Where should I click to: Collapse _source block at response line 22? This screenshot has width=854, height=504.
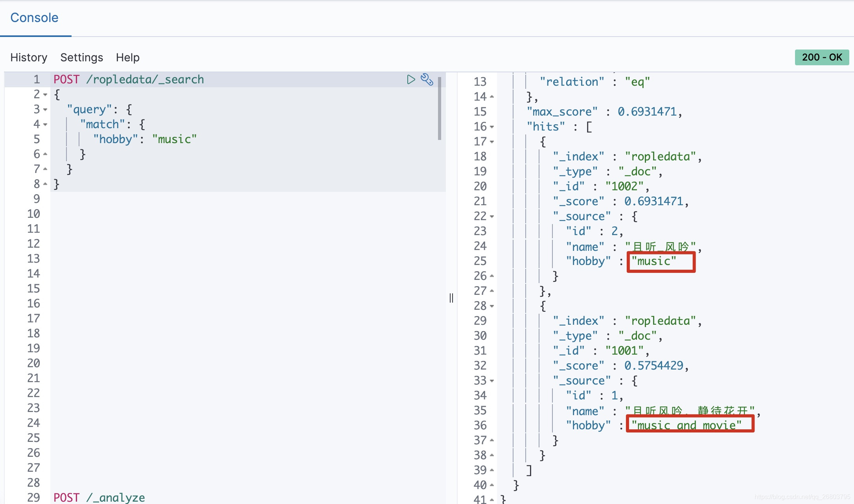coord(492,217)
